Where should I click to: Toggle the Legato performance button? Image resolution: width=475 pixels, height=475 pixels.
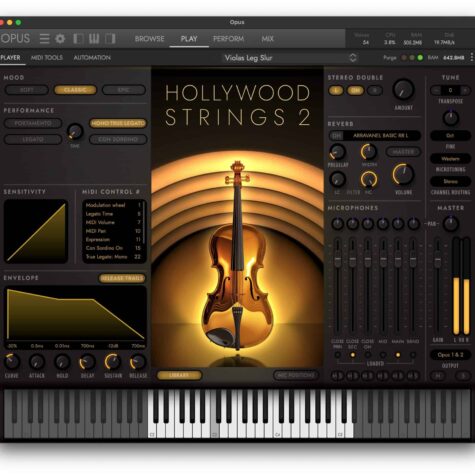(33, 139)
